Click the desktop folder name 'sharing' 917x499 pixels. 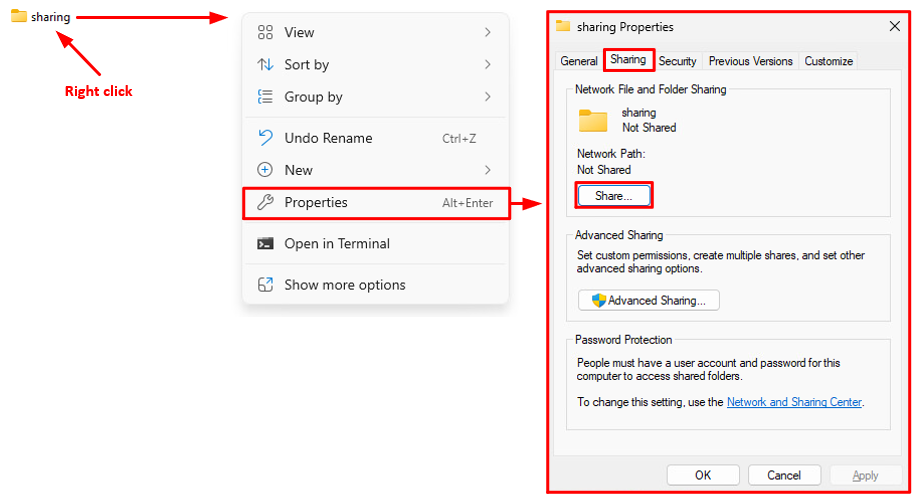(50, 17)
